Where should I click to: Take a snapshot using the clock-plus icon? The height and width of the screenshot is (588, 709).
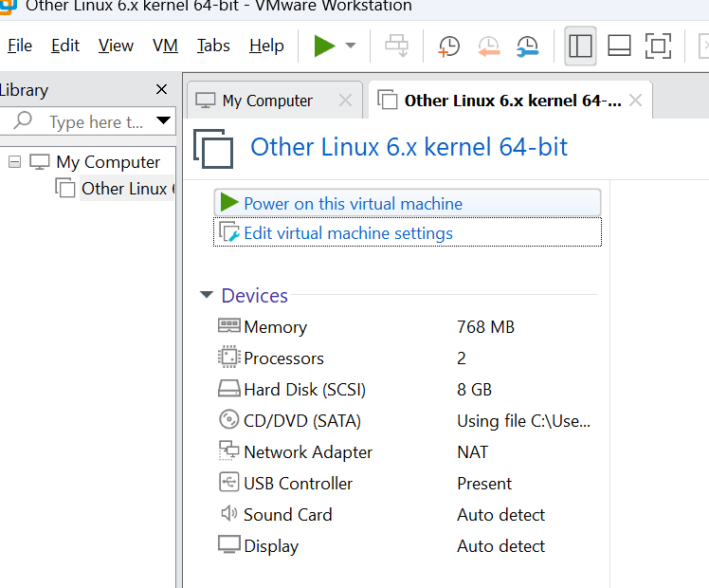(x=448, y=46)
